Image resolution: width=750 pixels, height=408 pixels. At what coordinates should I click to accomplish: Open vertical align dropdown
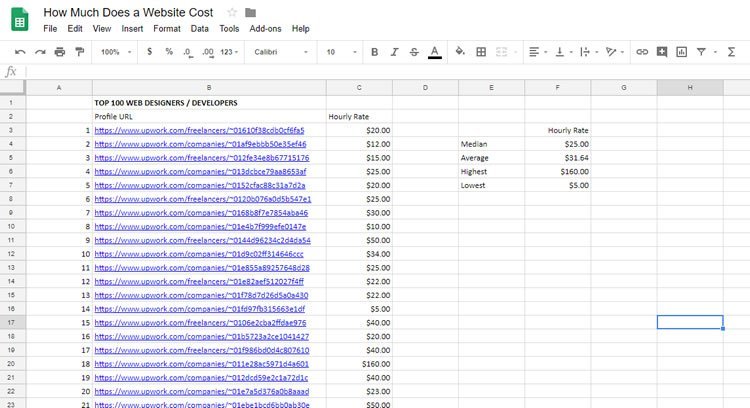coord(563,52)
